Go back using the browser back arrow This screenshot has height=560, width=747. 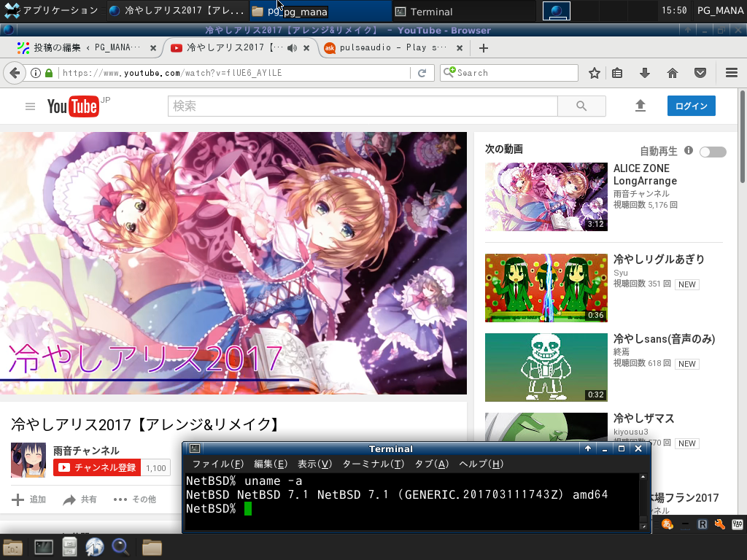[x=15, y=73]
